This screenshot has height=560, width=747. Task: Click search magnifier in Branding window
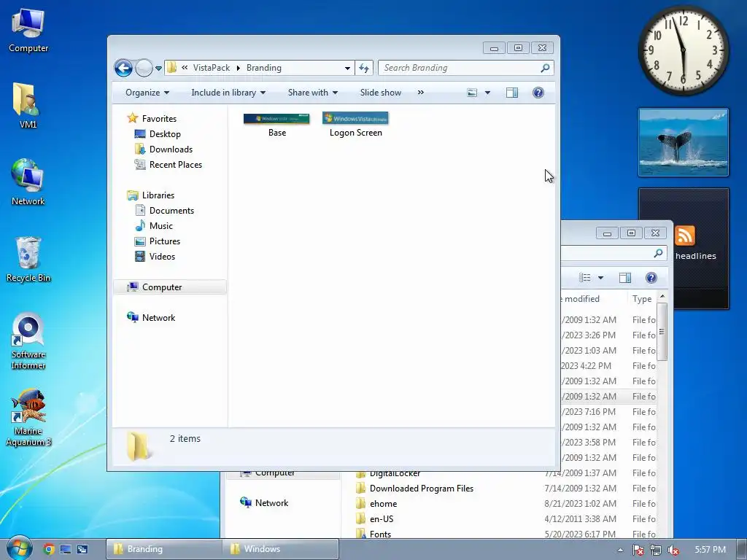click(x=545, y=68)
